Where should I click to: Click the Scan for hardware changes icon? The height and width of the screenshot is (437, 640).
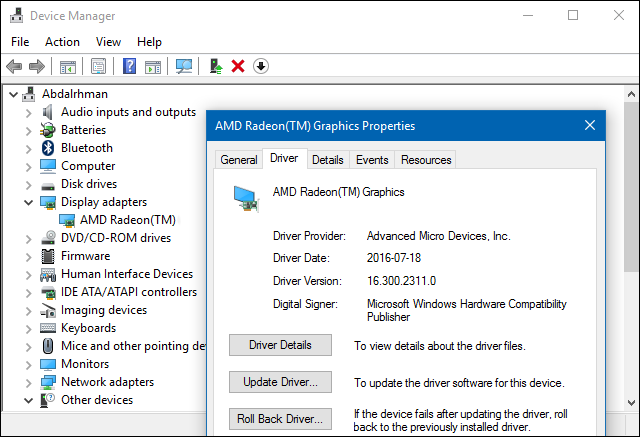184,66
